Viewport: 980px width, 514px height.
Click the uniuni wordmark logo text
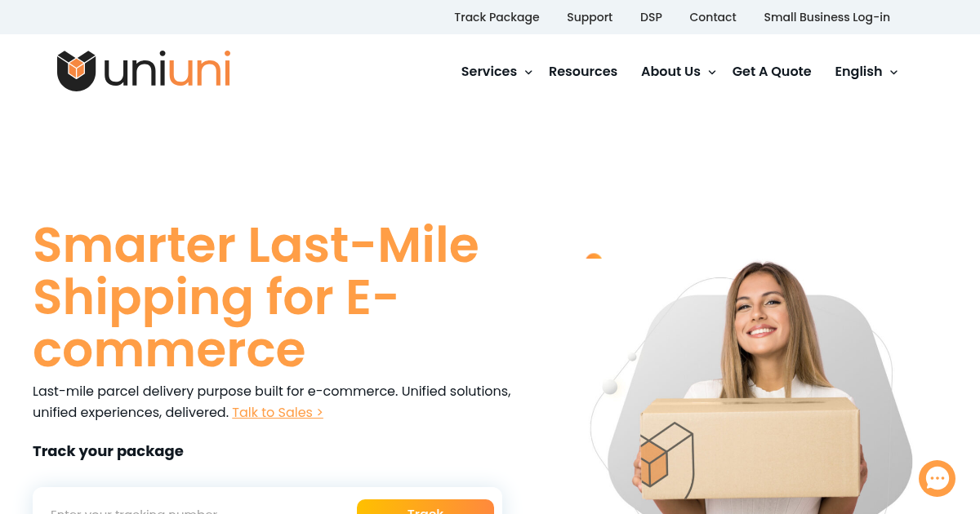pyautogui.click(x=167, y=70)
